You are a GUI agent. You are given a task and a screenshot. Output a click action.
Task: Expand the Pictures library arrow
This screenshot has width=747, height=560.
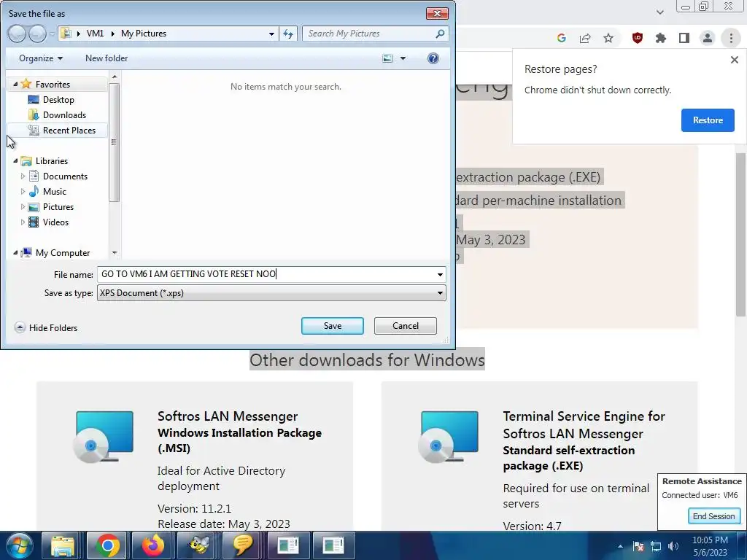coord(23,206)
